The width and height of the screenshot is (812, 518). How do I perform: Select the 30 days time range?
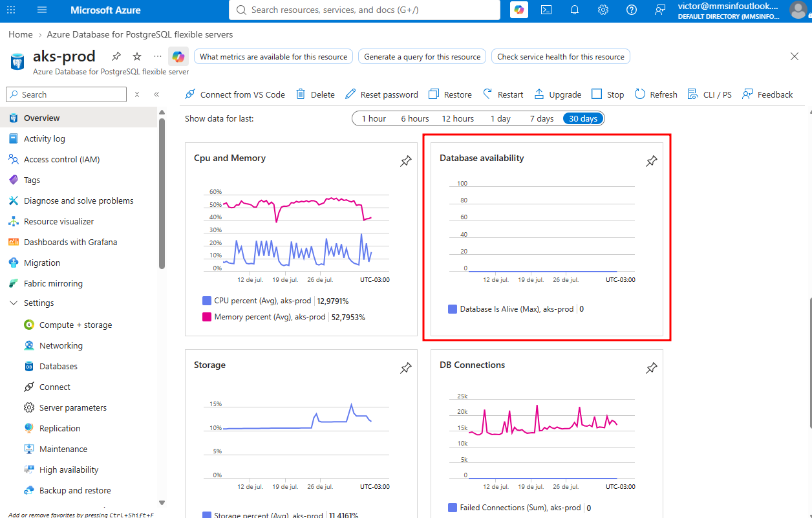pos(583,118)
